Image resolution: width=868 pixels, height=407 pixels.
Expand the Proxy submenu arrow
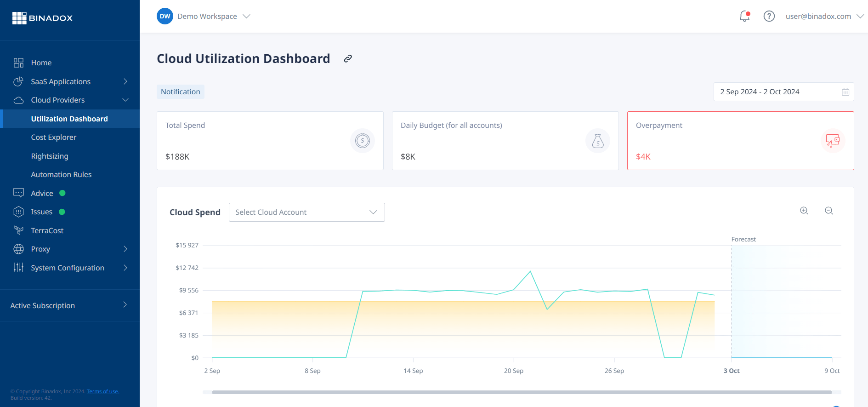point(125,249)
